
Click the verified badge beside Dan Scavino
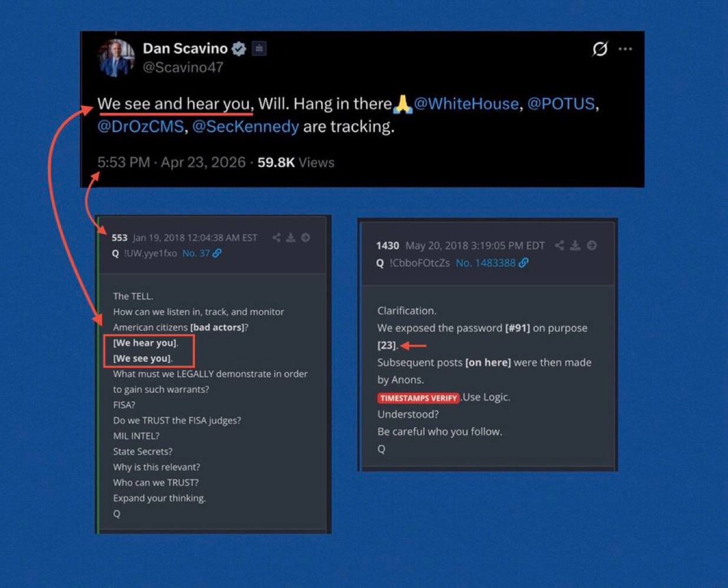(239, 49)
